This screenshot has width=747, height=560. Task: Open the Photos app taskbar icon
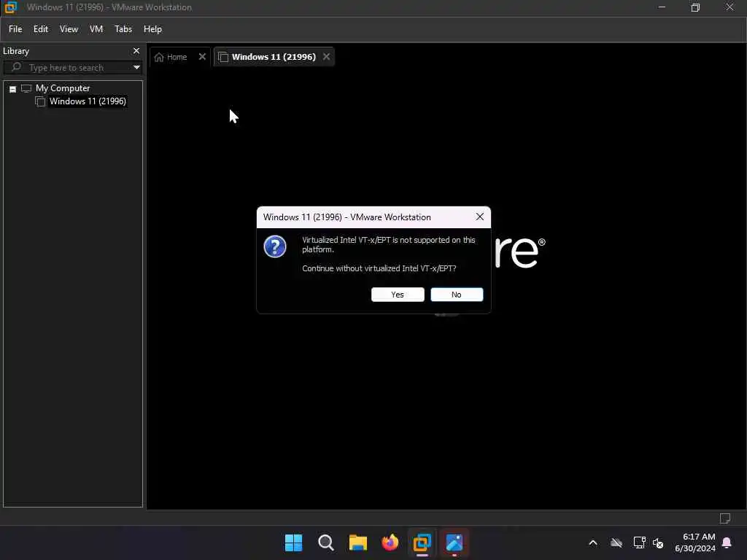[454, 542]
